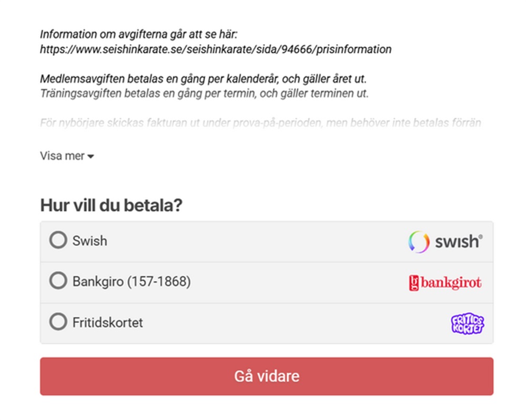Click the Visa mer link text
Screen dimensions: 526x420
(62, 156)
